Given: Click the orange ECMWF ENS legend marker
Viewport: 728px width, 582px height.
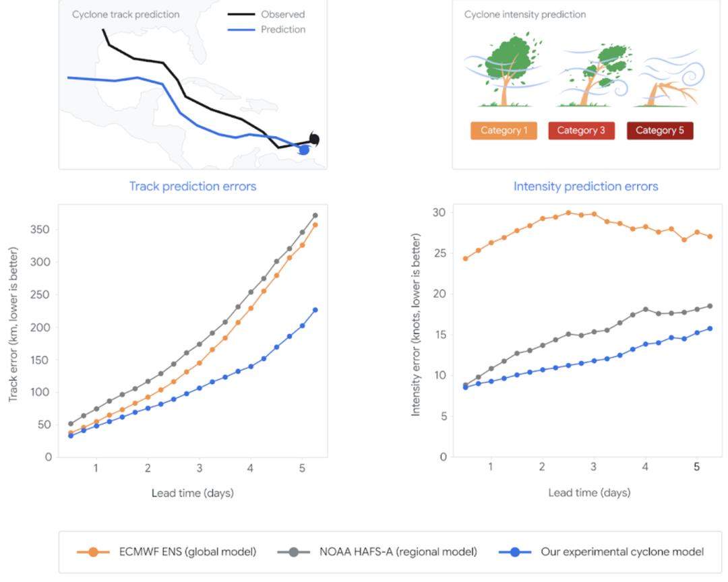Looking at the screenshot, I should coord(93,552).
